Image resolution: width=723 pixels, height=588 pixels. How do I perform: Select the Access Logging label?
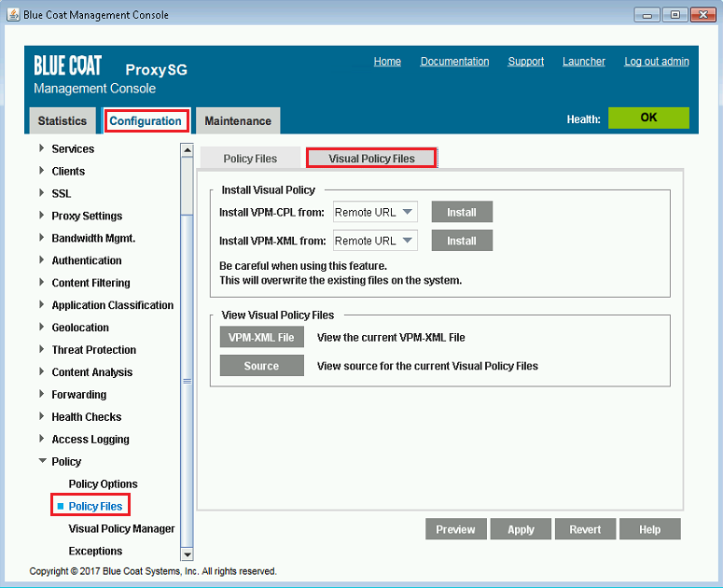pos(90,439)
